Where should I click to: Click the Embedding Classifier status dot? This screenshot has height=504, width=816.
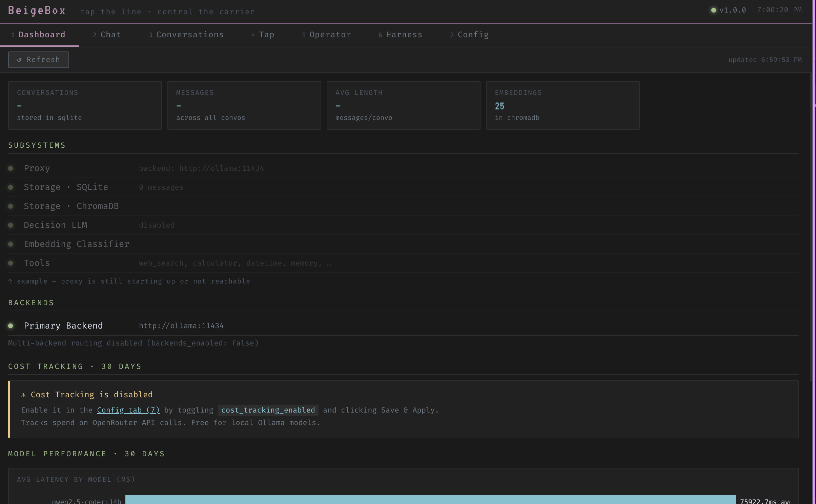[11, 244]
